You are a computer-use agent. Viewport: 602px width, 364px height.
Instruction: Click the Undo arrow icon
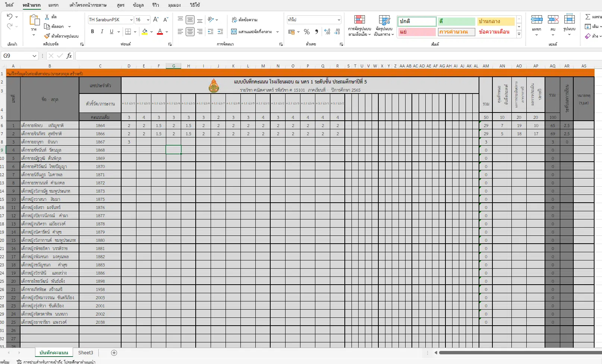(x=10, y=17)
